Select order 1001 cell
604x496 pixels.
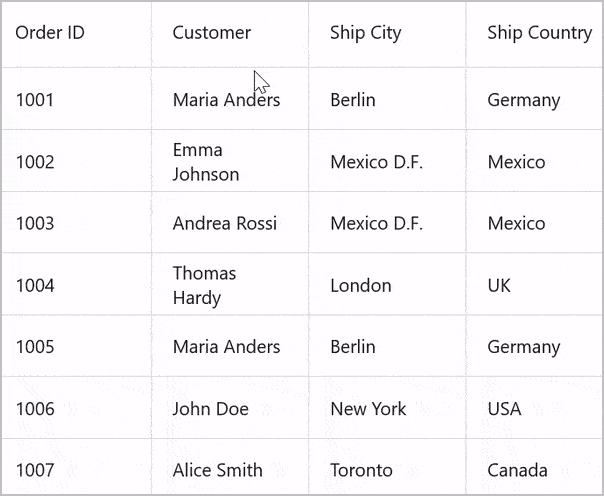point(77,99)
